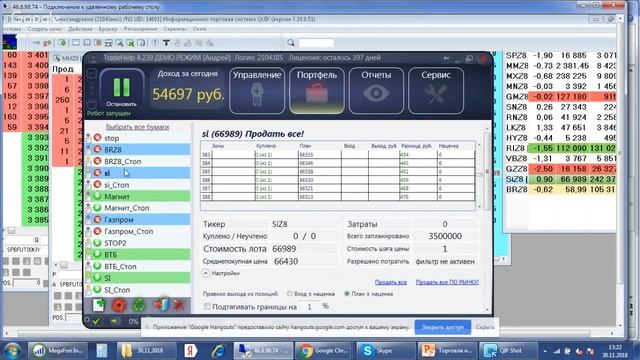Click the green recycle icon in bottom toolbar

[x=139, y=305]
